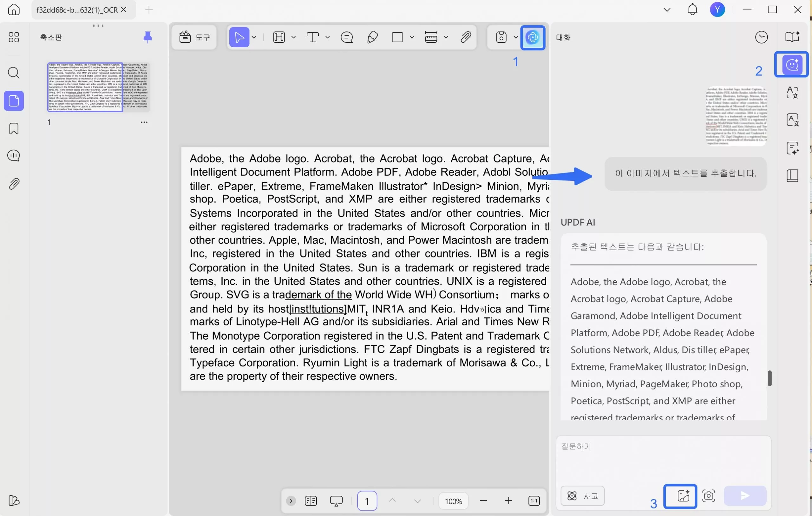Image resolution: width=812 pixels, height=516 pixels.
Task: Open the search panel magnifier
Action: click(14, 73)
